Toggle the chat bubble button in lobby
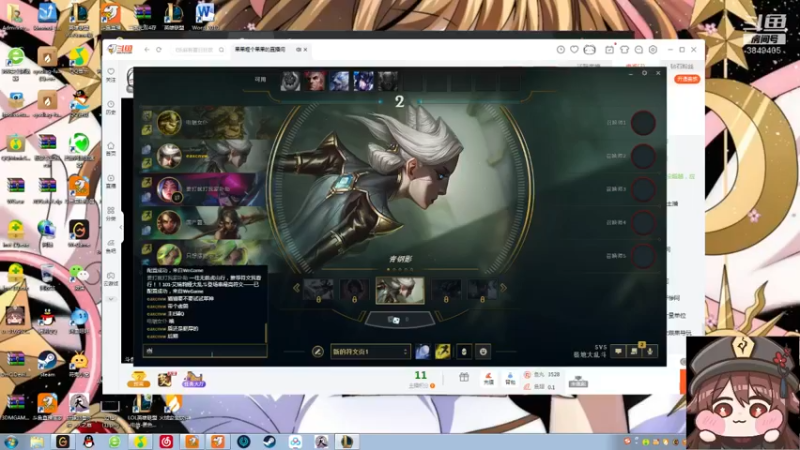Viewport: 800px width, 450px height. [x=618, y=351]
